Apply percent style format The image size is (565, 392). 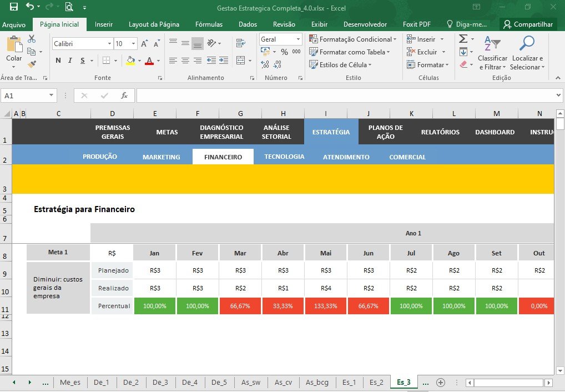[284, 52]
